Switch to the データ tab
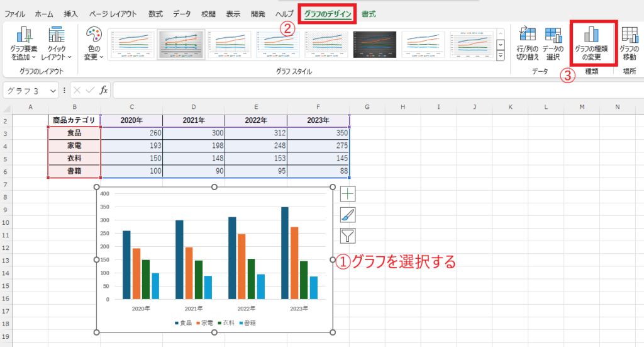The image size is (644, 347). (x=182, y=14)
